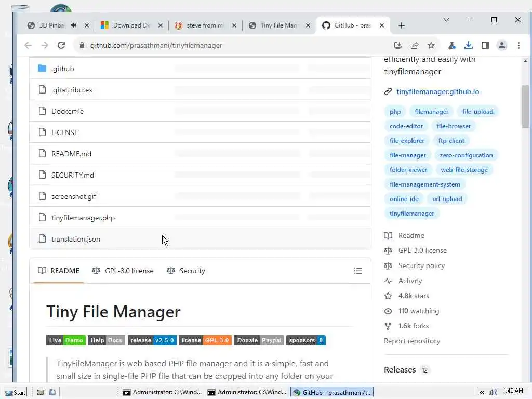Open the tinyfilemanager.github.io link
532x399 pixels.
click(437, 91)
